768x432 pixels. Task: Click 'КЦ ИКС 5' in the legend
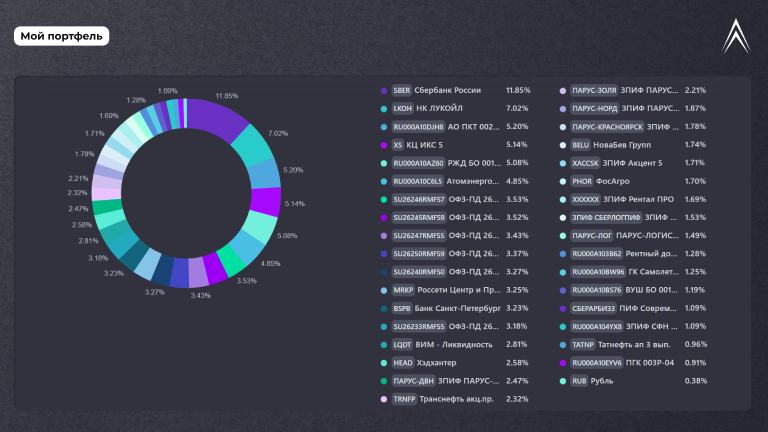tap(424, 145)
